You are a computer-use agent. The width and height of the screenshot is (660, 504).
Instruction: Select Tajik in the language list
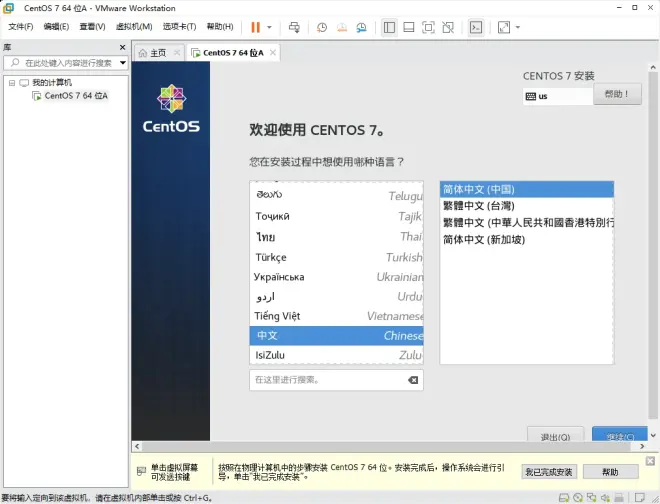click(336, 216)
